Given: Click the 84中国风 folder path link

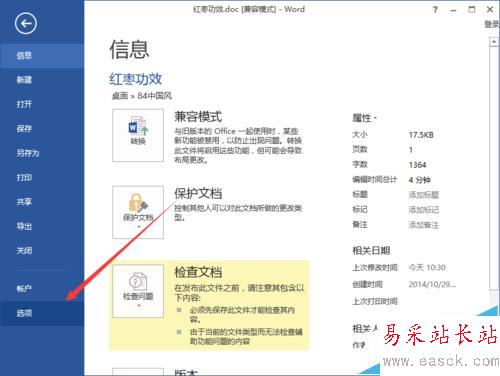Looking at the screenshot, I should click(x=155, y=96).
